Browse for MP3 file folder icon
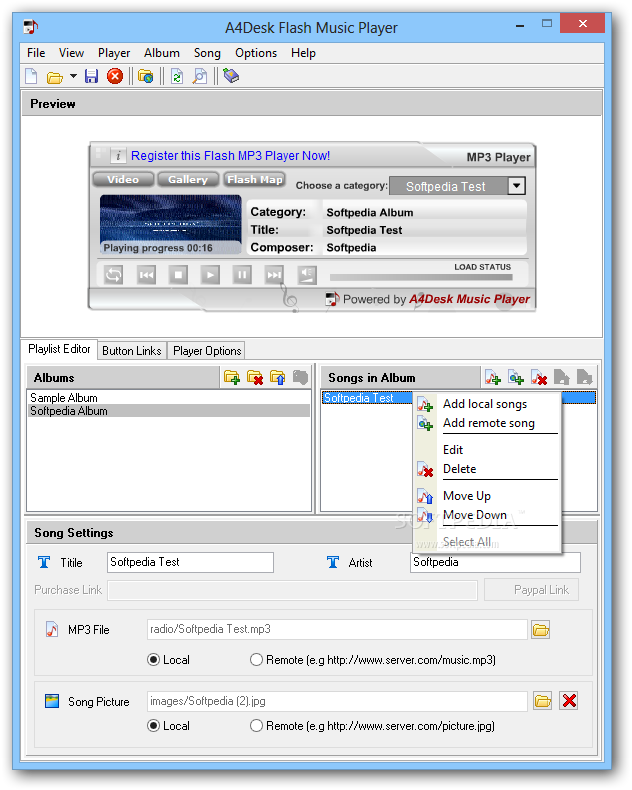This screenshot has height=790, width=632. click(541, 630)
